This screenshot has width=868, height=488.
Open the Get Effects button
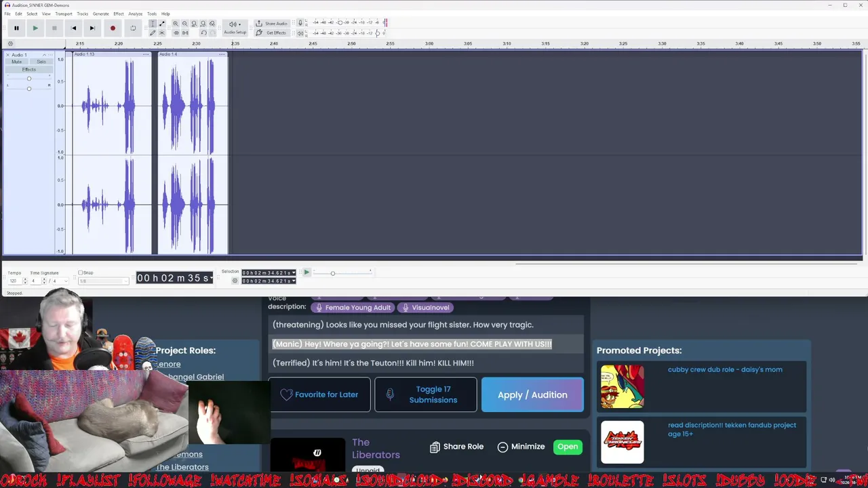(271, 33)
